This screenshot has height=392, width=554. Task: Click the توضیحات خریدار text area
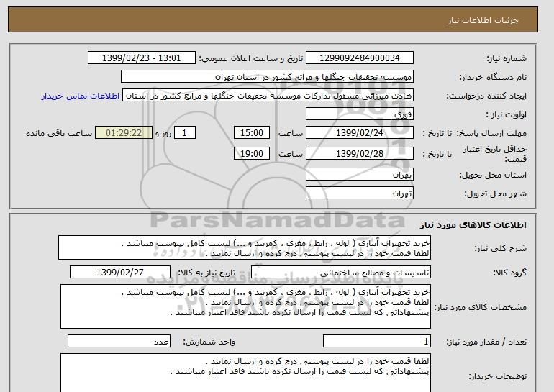tap(245, 373)
